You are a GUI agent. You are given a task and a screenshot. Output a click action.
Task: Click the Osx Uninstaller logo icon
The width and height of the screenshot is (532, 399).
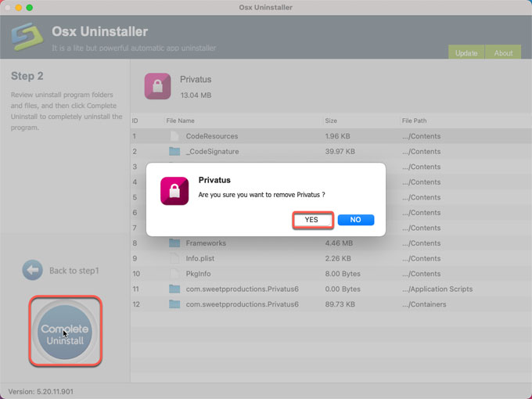27,37
